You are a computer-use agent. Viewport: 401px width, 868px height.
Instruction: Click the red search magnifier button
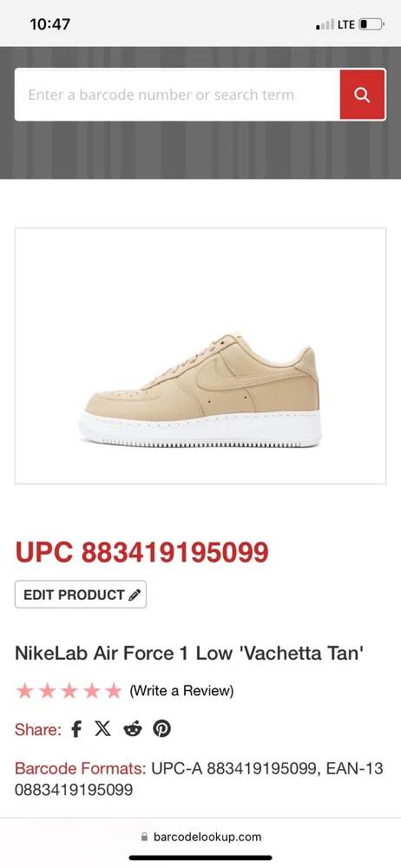(362, 95)
